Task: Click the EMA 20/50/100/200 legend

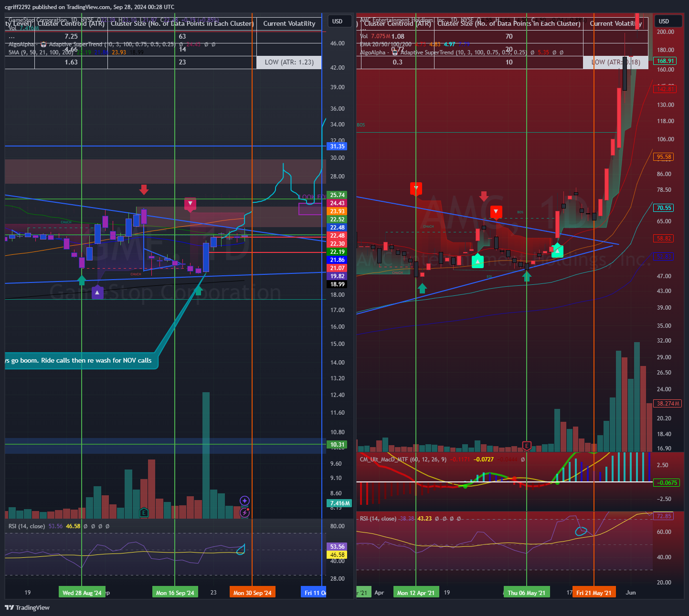Action: (x=385, y=44)
